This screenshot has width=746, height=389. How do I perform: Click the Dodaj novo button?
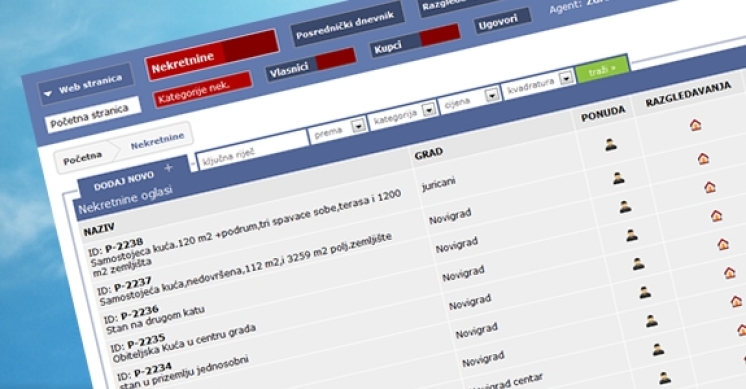[x=132, y=178]
